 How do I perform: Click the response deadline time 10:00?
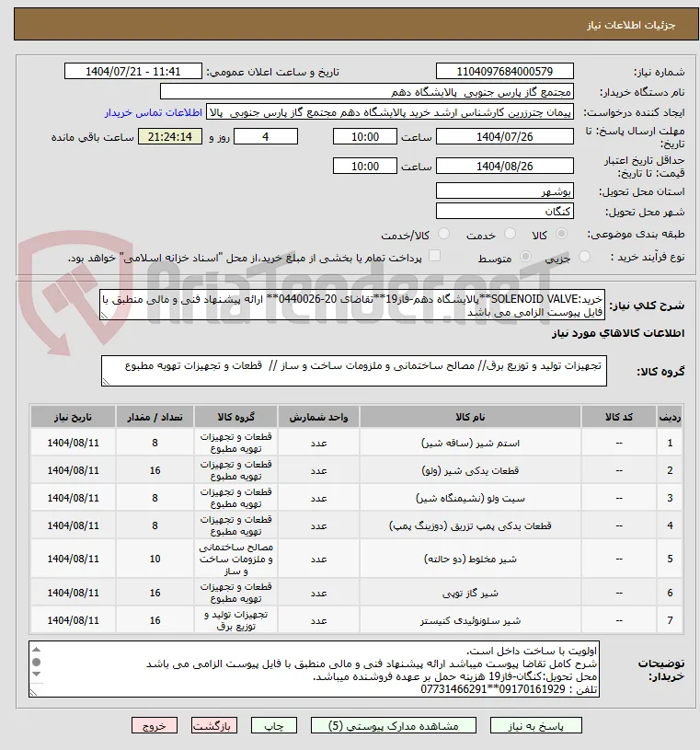click(x=365, y=137)
